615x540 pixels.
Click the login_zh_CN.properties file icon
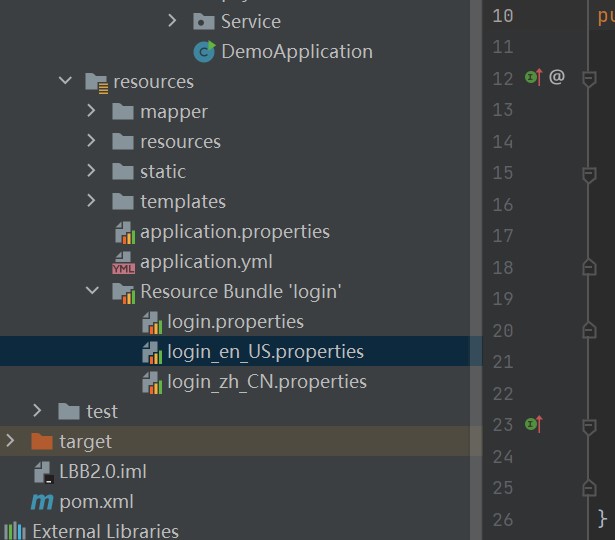152,383
